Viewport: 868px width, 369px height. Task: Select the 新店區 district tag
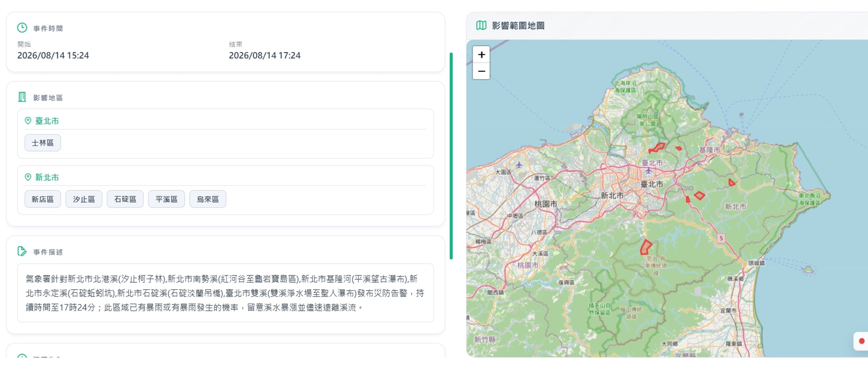[x=43, y=199]
